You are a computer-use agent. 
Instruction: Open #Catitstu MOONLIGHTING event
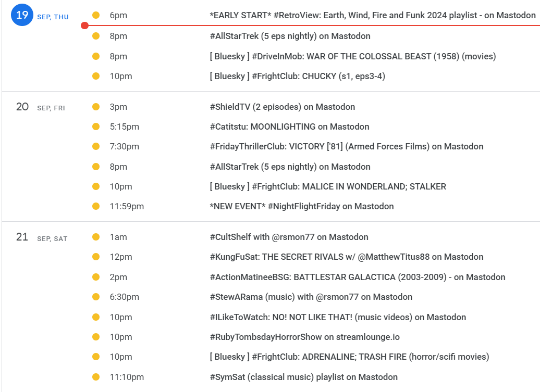point(289,127)
